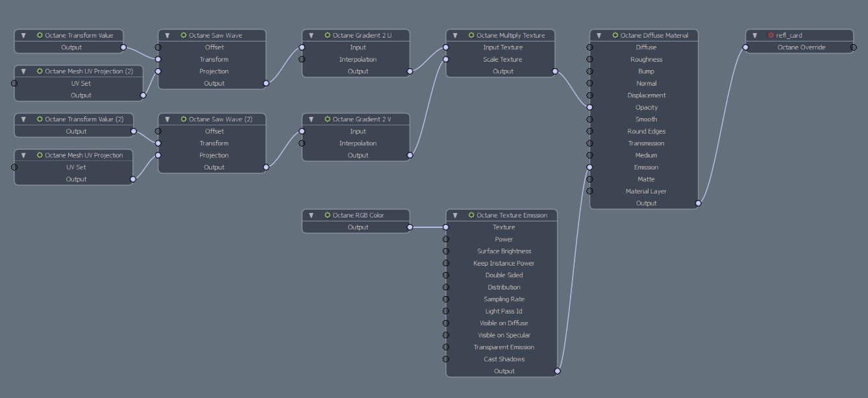Collapse the Octane Gradient 2 U node
The height and width of the screenshot is (398, 868).
point(312,35)
